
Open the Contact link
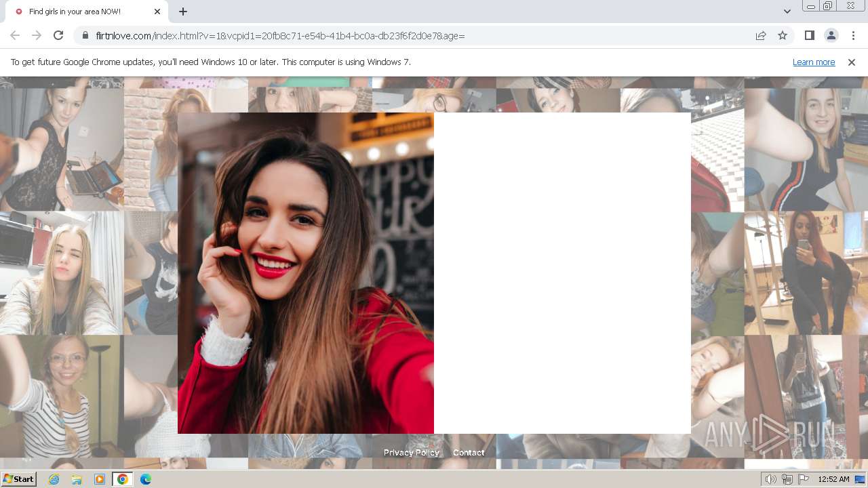click(x=469, y=453)
